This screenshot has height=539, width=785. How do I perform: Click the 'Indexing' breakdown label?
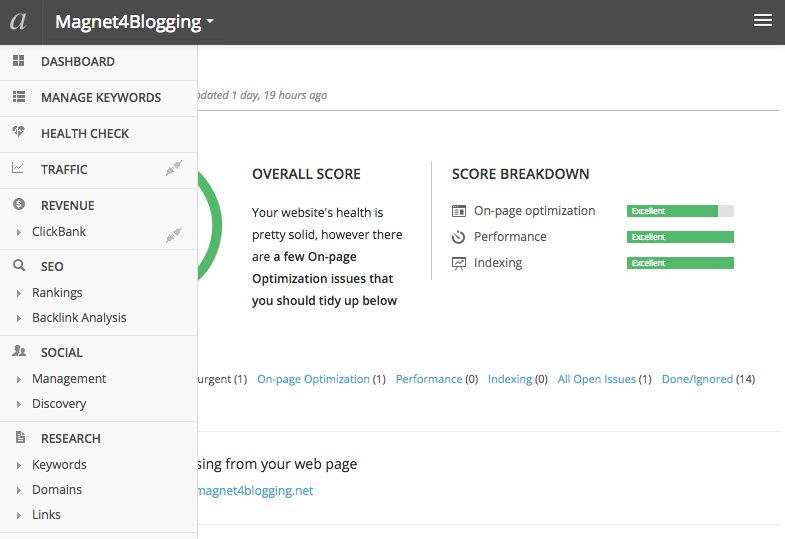pyautogui.click(x=498, y=263)
